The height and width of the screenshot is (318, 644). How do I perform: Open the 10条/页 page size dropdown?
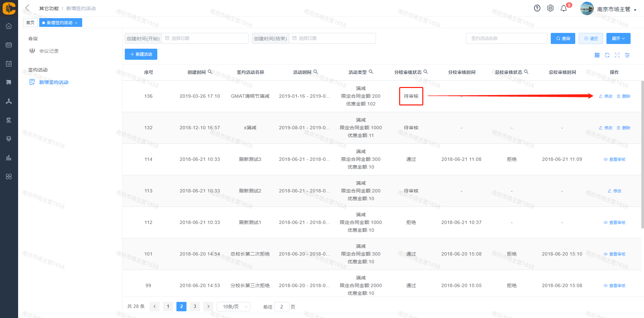(x=233, y=307)
